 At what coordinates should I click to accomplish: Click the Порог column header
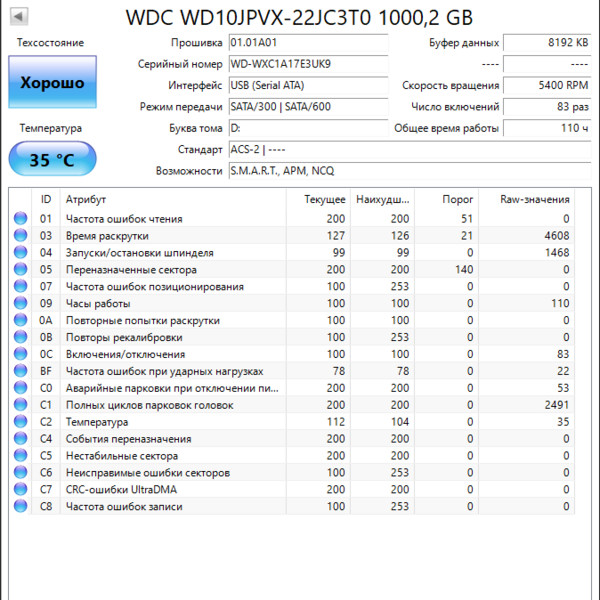446,199
